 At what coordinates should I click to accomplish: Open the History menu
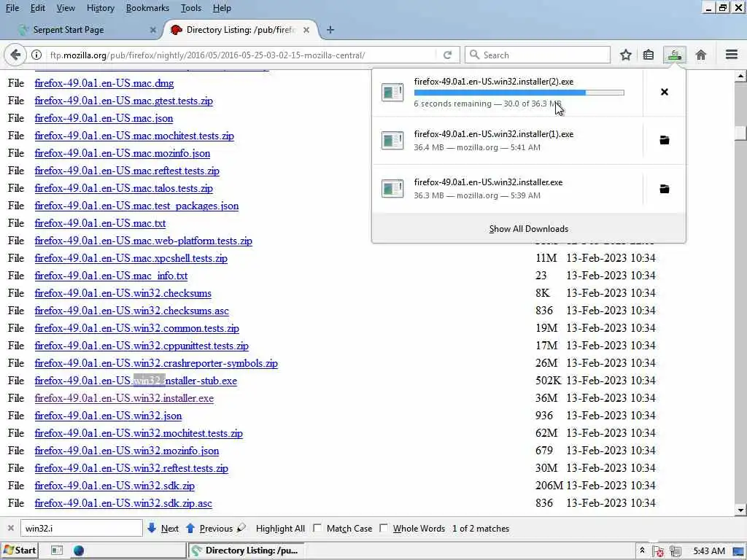[x=101, y=8]
